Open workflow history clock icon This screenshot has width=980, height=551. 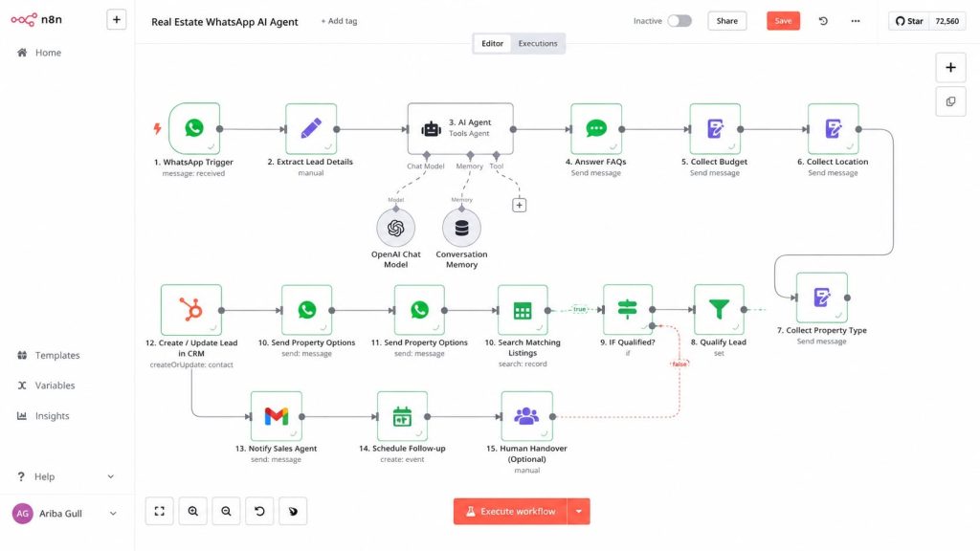coord(823,21)
